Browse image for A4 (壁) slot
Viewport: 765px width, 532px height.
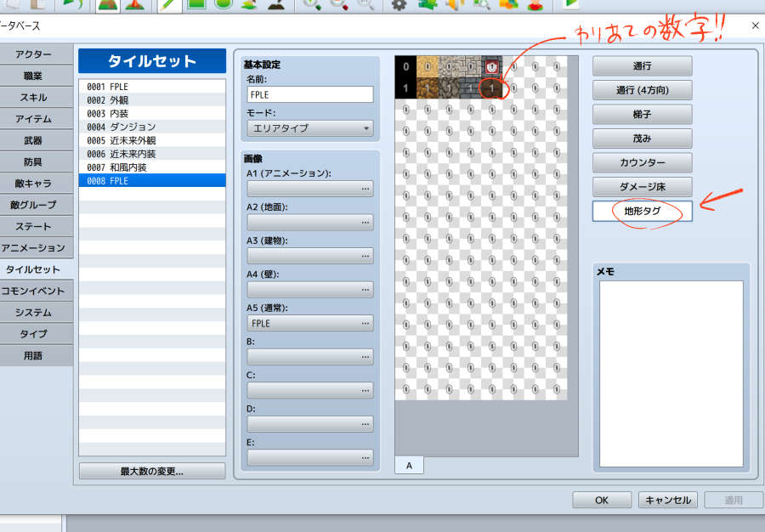310,289
